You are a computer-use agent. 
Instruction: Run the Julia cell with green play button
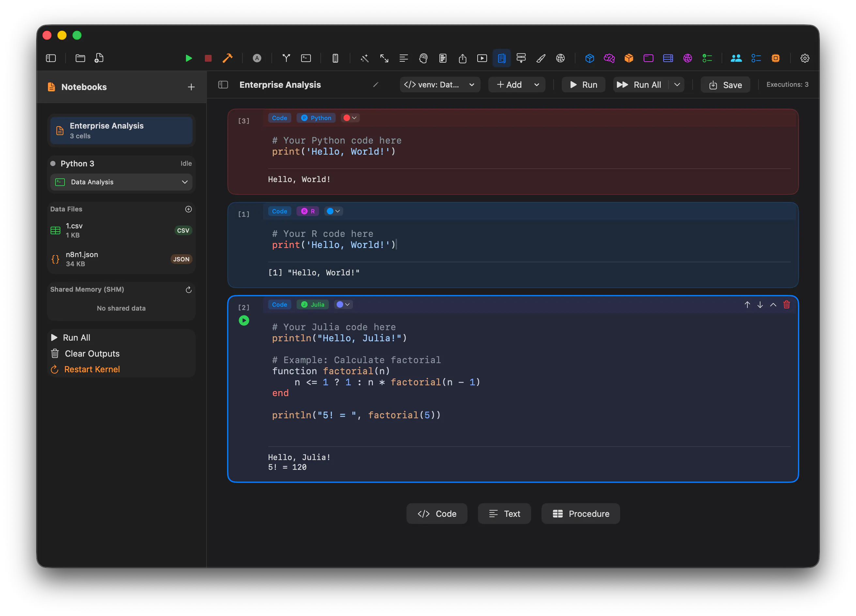pyautogui.click(x=244, y=321)
